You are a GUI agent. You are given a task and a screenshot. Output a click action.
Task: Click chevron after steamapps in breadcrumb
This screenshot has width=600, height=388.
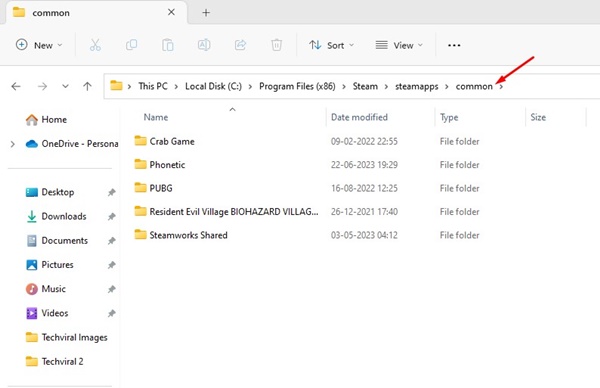click(447, 86)
